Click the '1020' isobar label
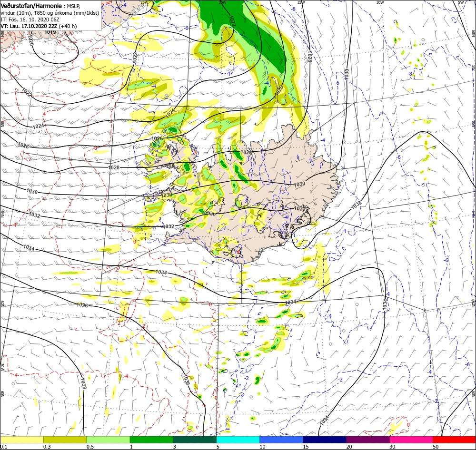 click(x=30, y=40)
